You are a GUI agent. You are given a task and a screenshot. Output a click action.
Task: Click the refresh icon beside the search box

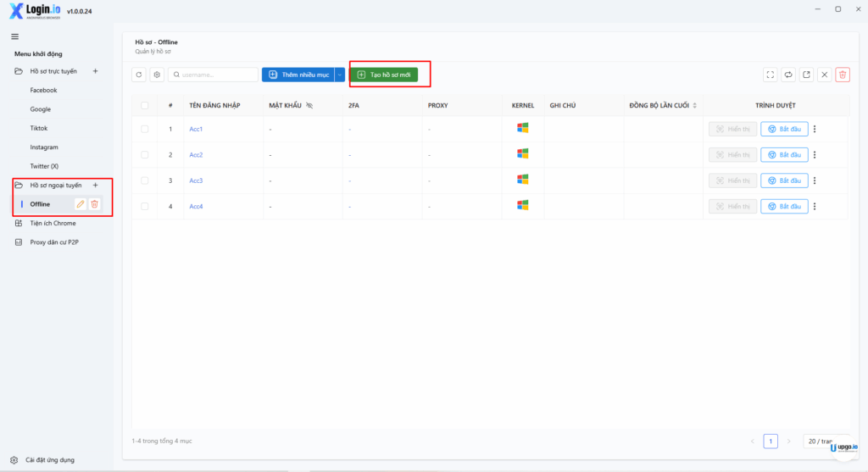pyautogui.click(x=139, y=75)
